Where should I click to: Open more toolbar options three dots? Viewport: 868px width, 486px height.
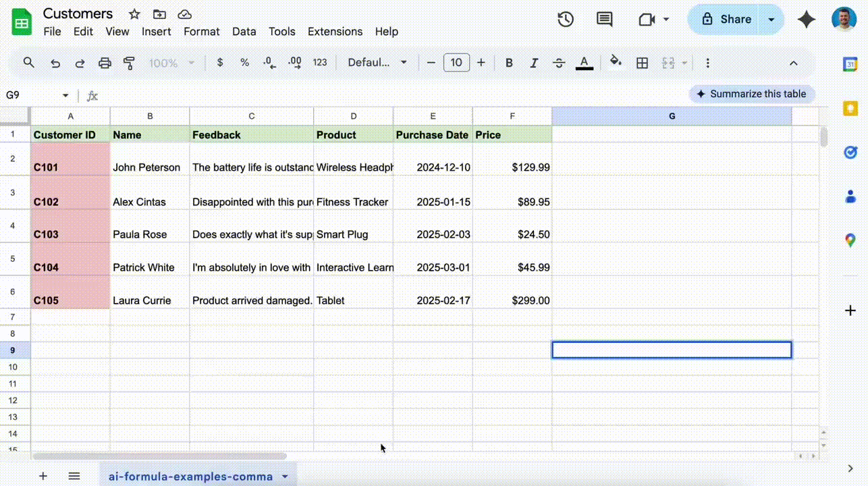(707, 63)
